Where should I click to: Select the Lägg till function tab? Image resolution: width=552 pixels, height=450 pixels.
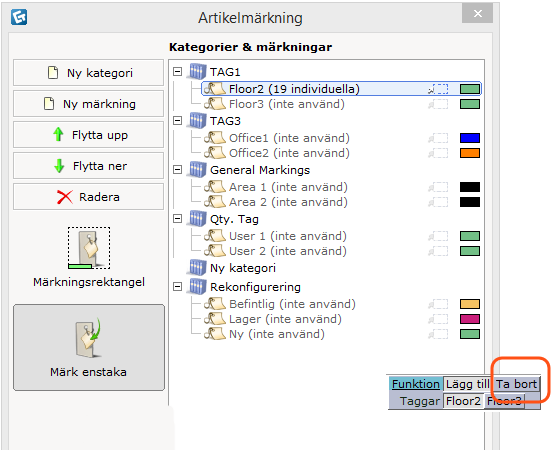click(x=467, y=384)
